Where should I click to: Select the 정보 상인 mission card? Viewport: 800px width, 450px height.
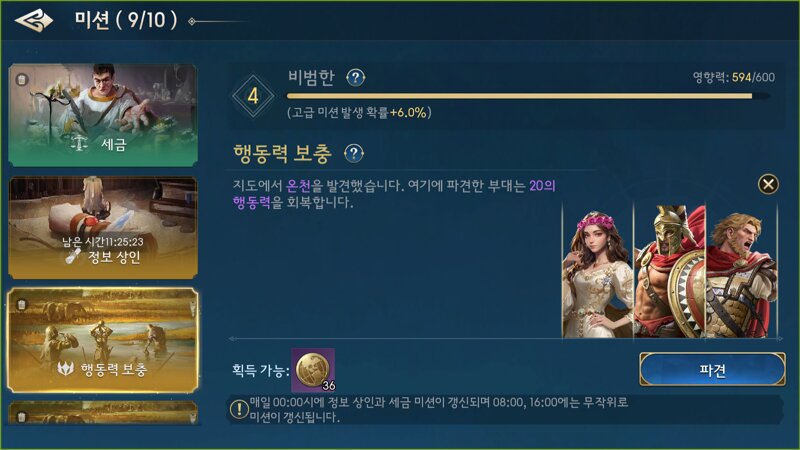point(103,228)
